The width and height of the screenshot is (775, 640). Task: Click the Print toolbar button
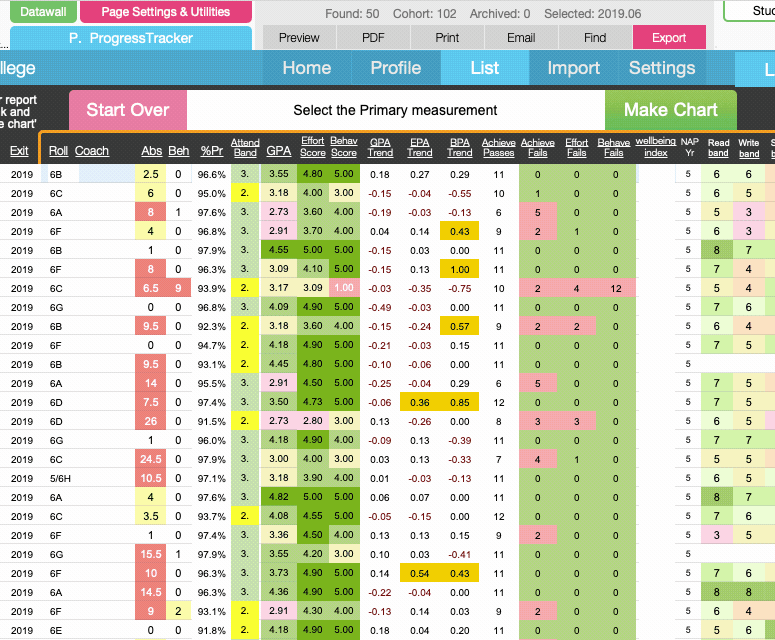tap(447, 38)
